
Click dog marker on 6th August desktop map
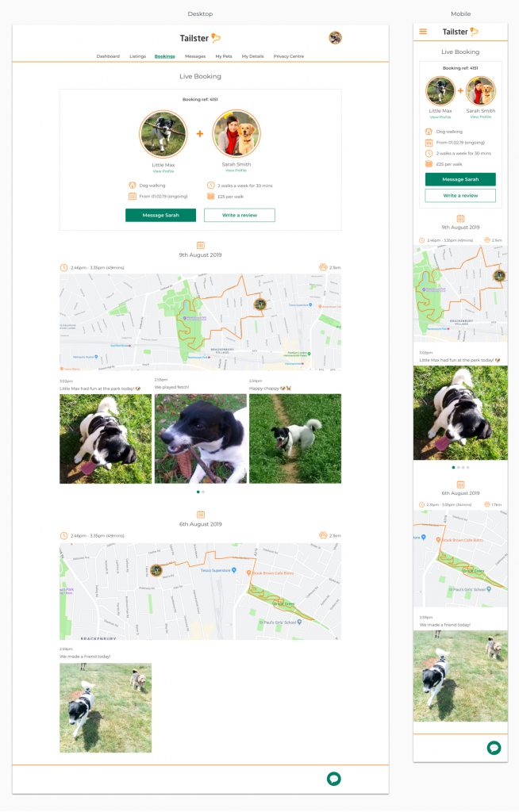coord(156,570)
